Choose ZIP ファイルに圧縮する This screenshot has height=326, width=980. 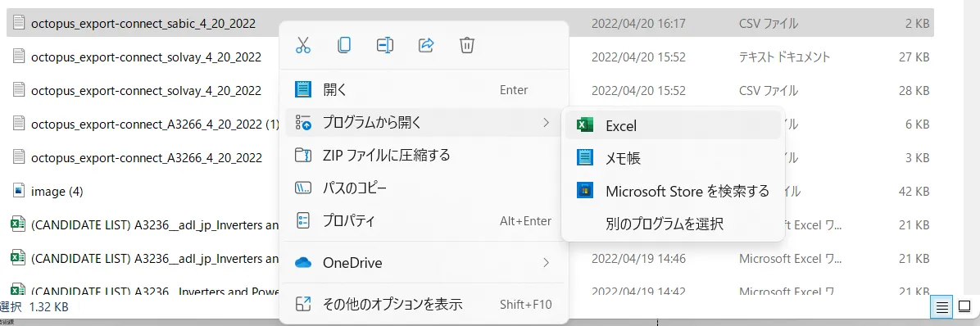(424, 155)
